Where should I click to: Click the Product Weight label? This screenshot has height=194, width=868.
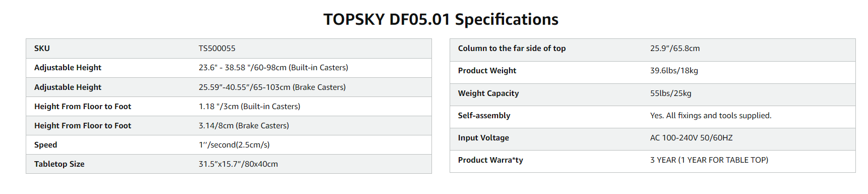point(487,71)
